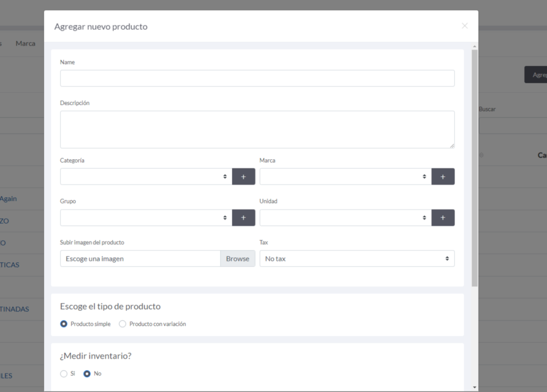Click the plus icon next to Marca
547x392 pixels.
coord(443,177)
